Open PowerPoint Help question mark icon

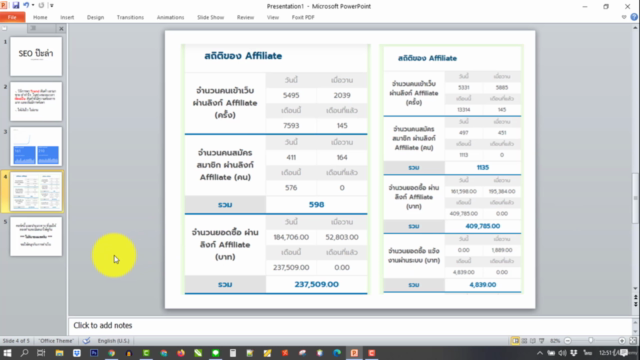click(x=634, y=17)
